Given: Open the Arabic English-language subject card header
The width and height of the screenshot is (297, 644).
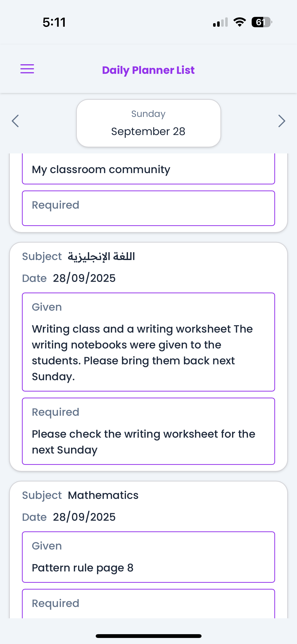Looking at the screenshot, I should [x=101, y=256].
